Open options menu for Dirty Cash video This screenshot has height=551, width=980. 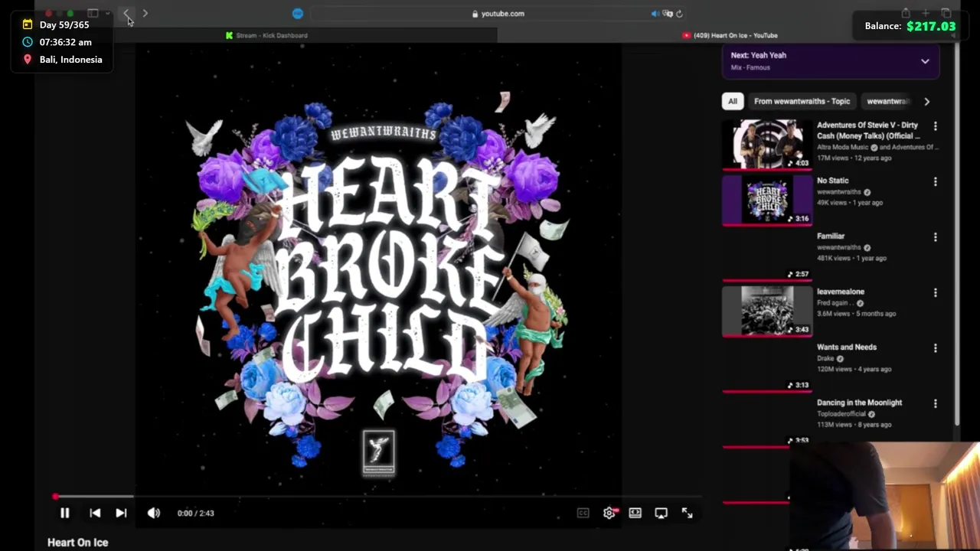[935, 126]
